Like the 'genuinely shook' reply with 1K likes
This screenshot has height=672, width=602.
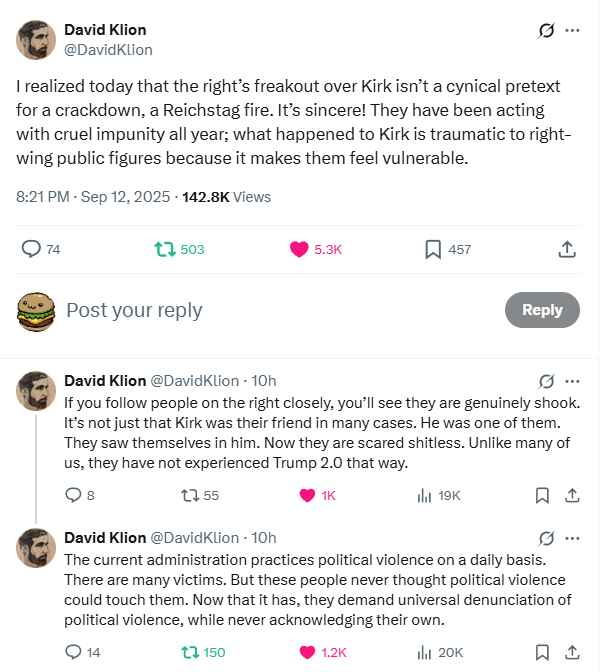[308, 495]
